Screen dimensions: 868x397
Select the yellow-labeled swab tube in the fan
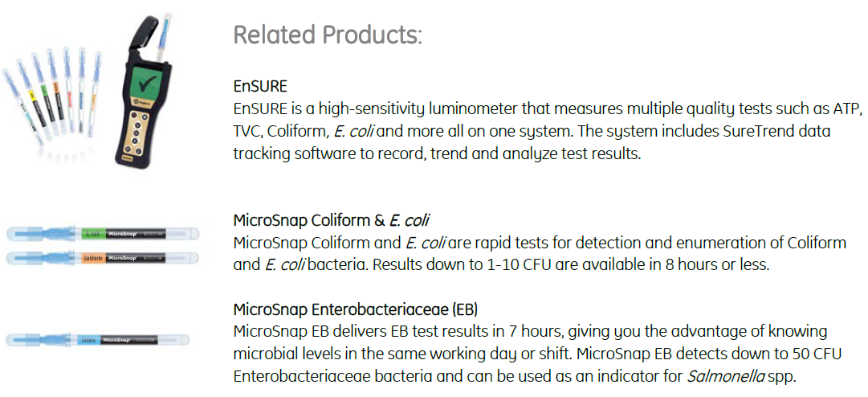(x=31, y=95)
